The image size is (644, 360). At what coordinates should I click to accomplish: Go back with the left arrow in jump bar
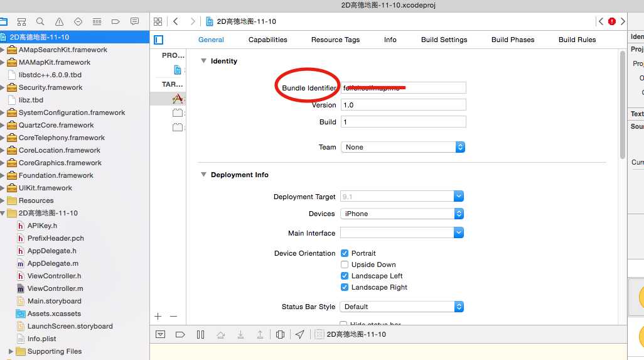tap(176, 21)
